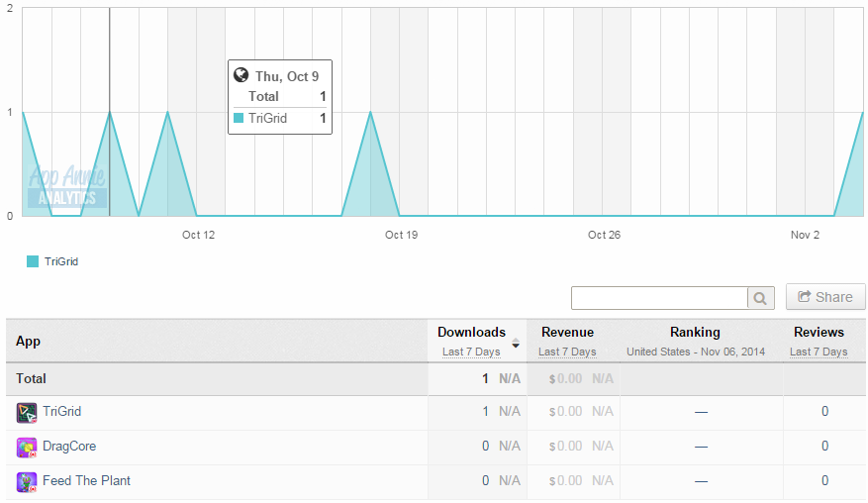Image resolution: width=868 pixels, height=503 pixels.
Task: Click the Share button
Action: tap(825, 297)
